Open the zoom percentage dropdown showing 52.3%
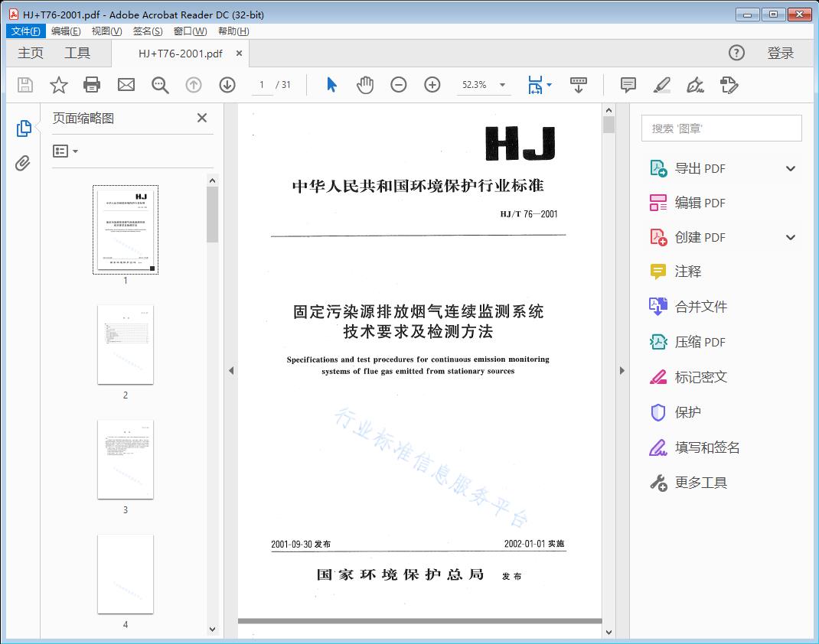 483,85
